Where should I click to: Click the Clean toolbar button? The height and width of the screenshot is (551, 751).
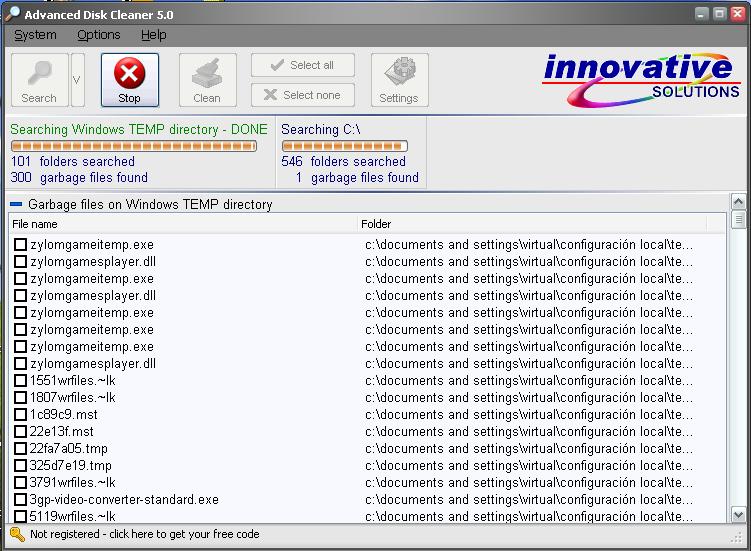click(207, 80)
